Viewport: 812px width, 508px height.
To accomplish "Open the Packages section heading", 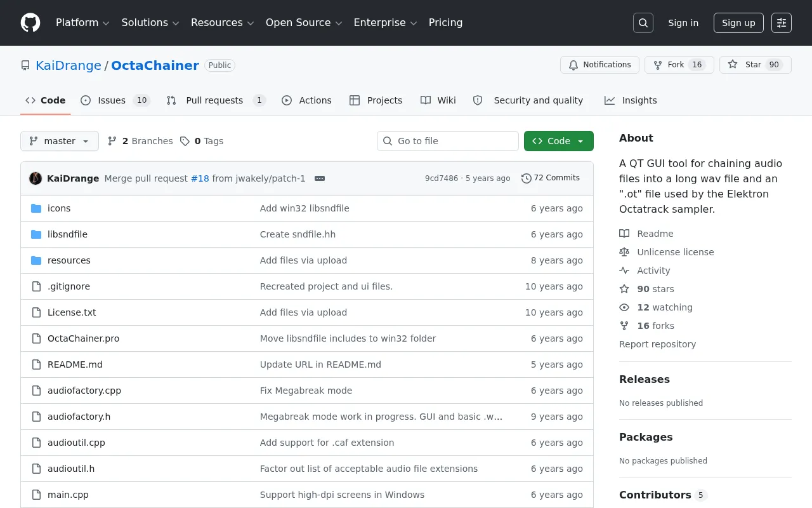I will click(x=646, y=437).
